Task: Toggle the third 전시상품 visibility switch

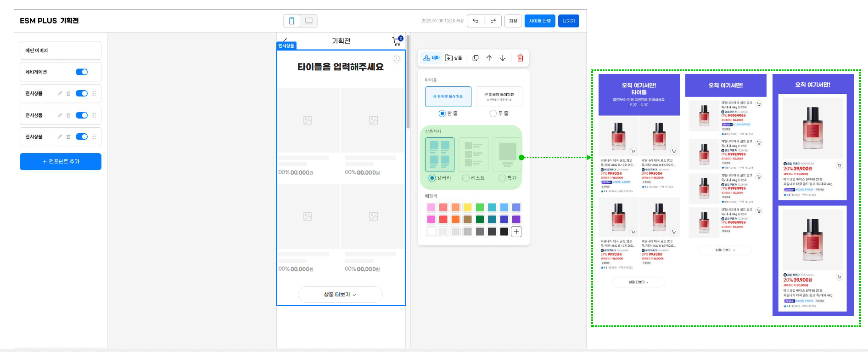Action: pyautogui.click(x=82, y=136)
